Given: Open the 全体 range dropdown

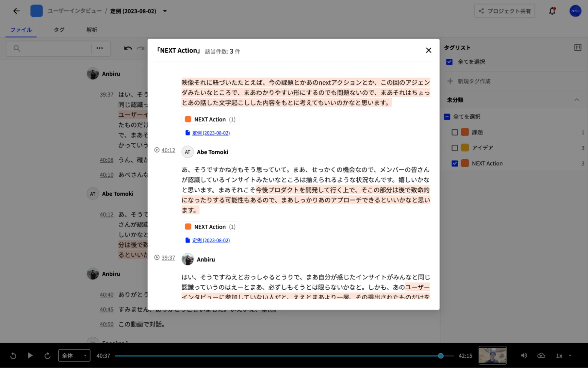Looking at the screenshot, I should click(x=74, y=356).
